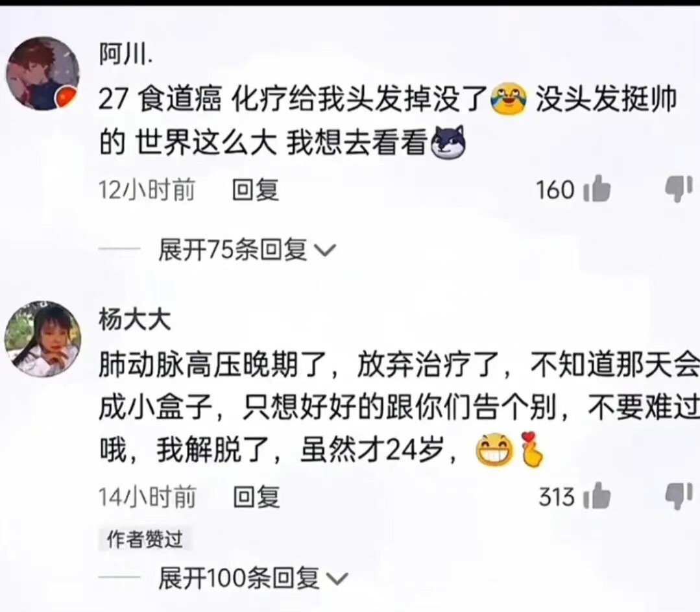The image size is (700, 612).
Task: Dislike 杨大大's comment with thumbs-down
Action: click(679, 496)
